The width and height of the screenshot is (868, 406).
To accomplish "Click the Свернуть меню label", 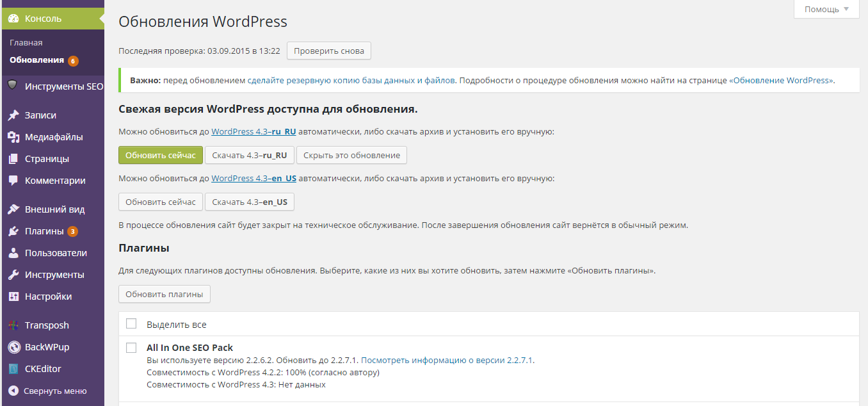I will click(x=55, y=391).
